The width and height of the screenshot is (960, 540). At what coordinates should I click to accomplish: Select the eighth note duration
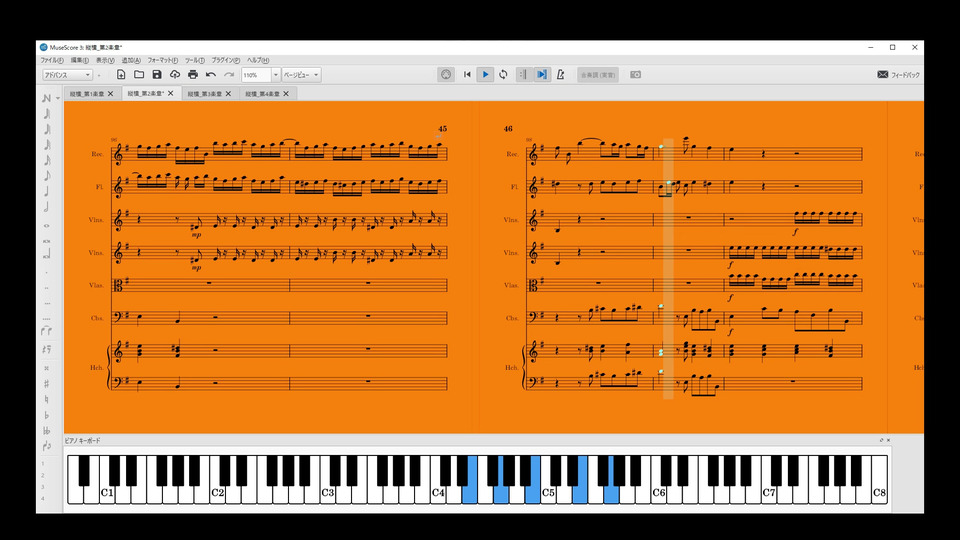47,176
